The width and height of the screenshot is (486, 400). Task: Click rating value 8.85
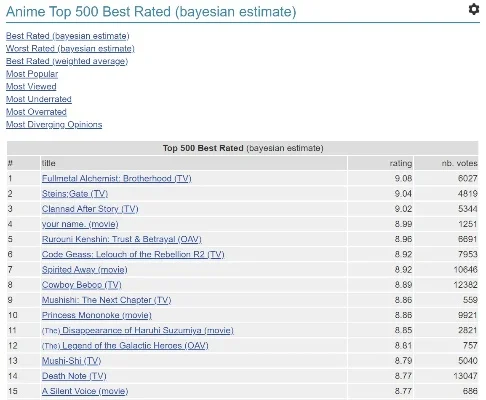pos(403,330)
